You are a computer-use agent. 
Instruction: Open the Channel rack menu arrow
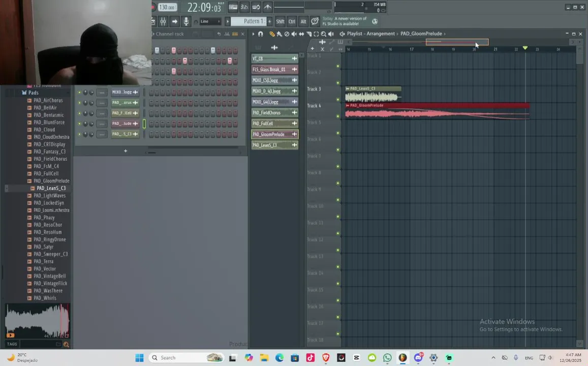click(x=153, y=34)
